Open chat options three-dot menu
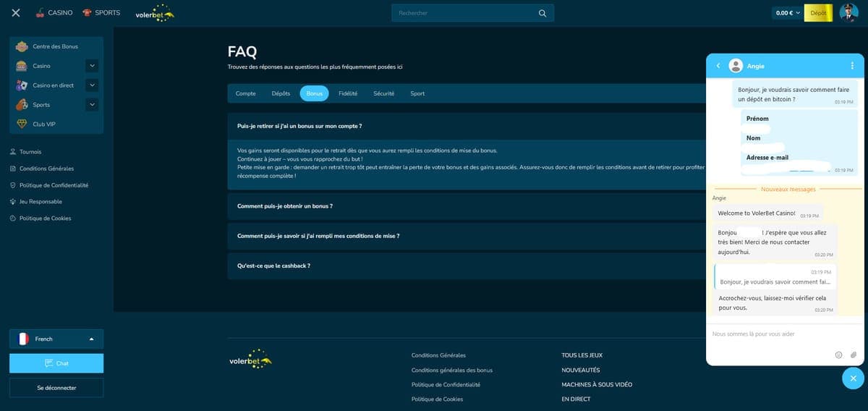 [x=852, y=66]
